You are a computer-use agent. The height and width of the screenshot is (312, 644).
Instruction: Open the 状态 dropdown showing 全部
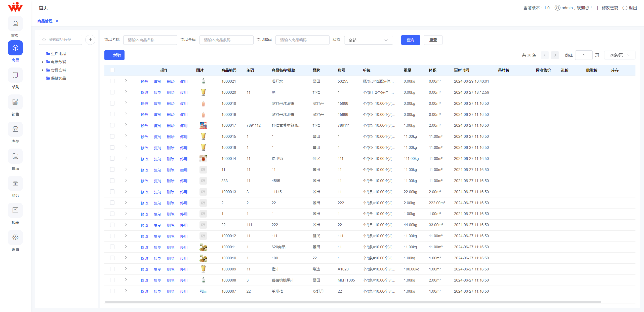click(368, 40)
